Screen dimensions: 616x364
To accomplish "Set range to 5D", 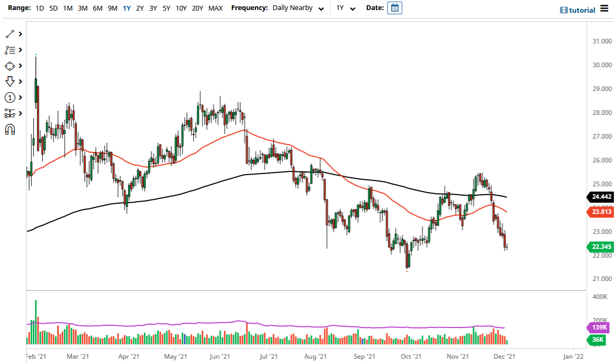I will click(x=53, y=8).
